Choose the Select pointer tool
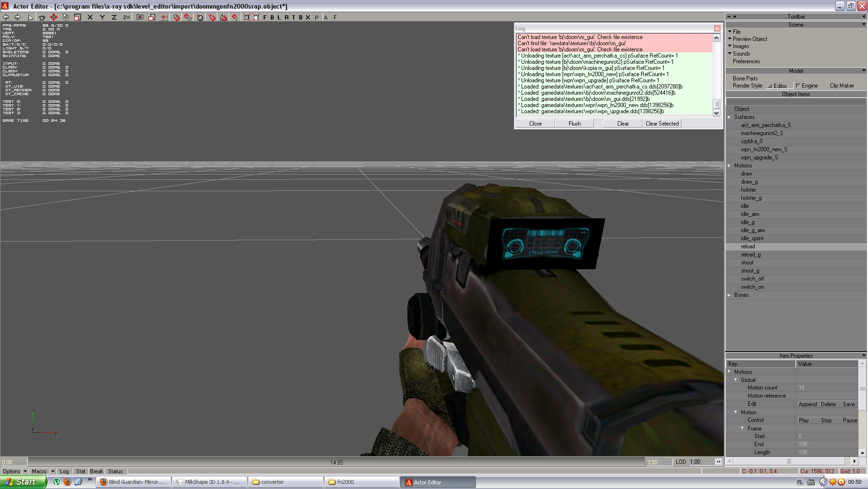Screen dimensions: 868x489 pos(30,17)
